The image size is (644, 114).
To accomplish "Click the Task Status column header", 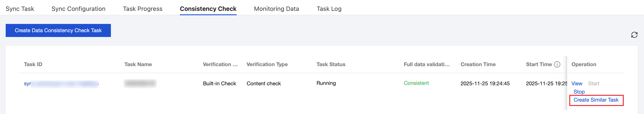I will 331,64.
